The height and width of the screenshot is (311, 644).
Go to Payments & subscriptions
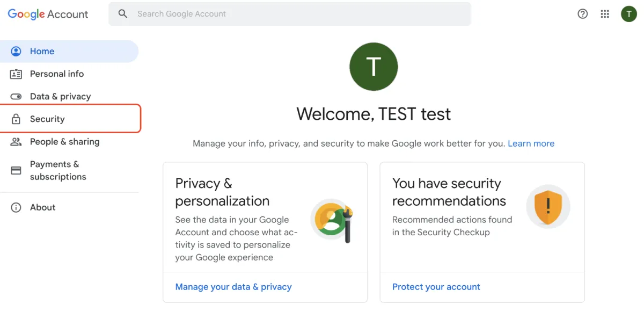pos(58,171)
